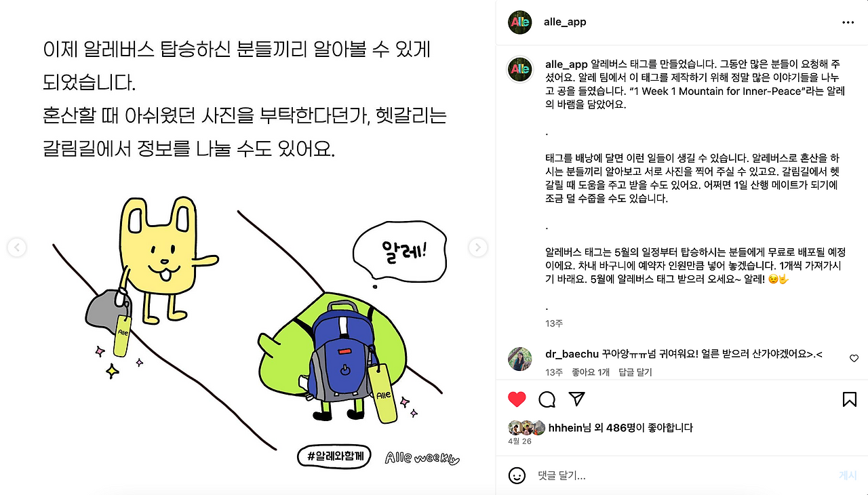
Task: Click dr_baechu username in comment
Action: pyautogui.click(x=572, y=354)
